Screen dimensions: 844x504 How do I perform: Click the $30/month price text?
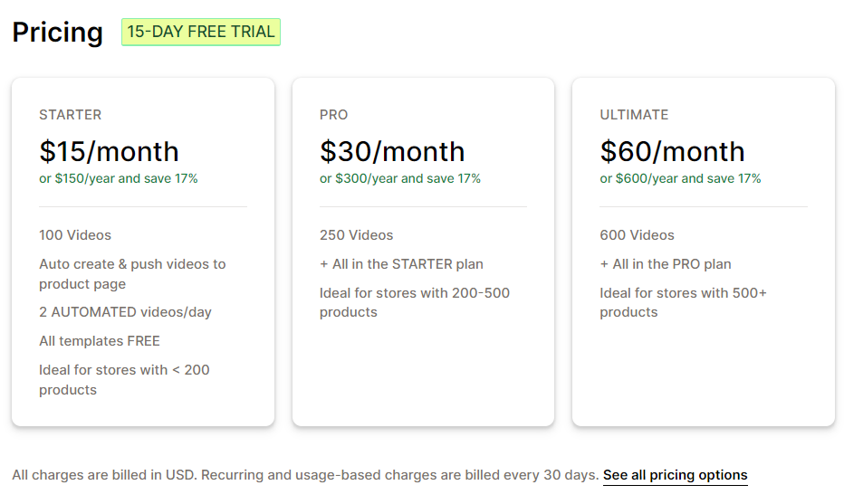pyautogui.click(x=392, y=151)
